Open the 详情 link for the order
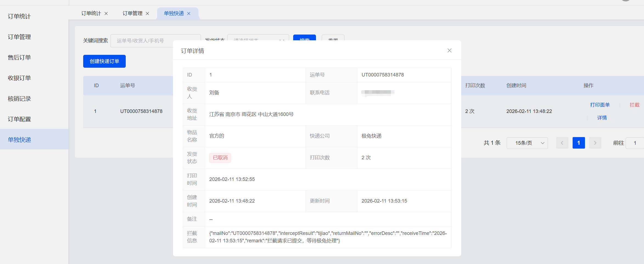 tap(602, 118)
